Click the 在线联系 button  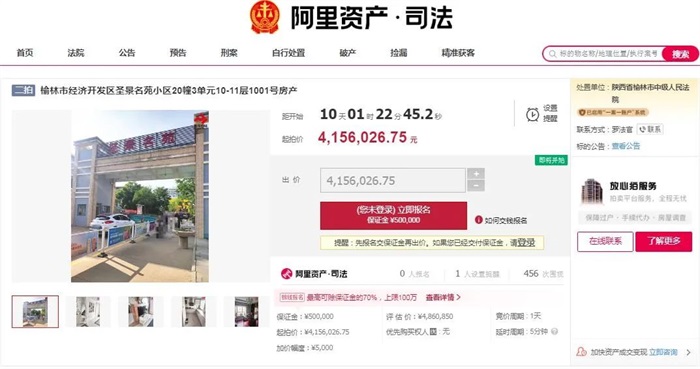click(x=605, y=241)
